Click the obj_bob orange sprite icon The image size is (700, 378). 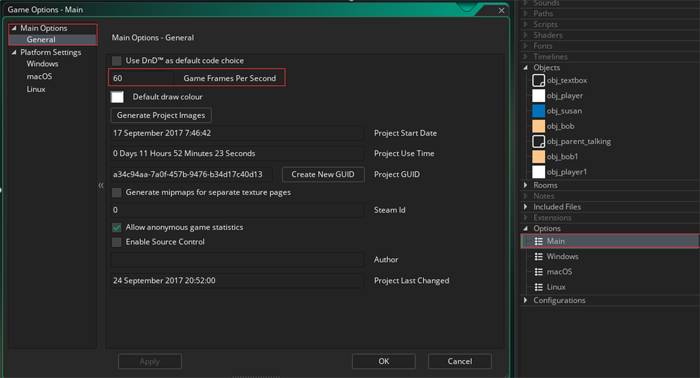point(538,126)
